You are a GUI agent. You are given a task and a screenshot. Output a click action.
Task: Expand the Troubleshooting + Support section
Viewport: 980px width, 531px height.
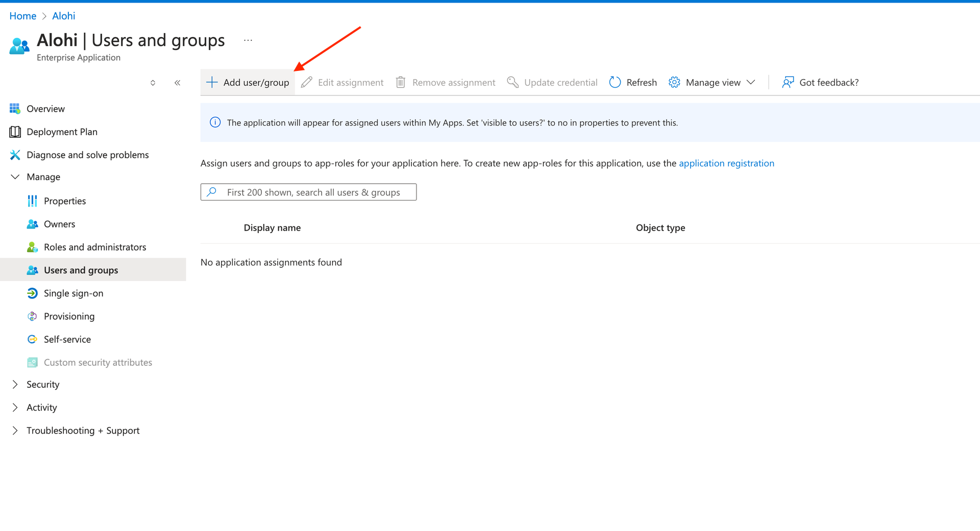click(x=15, y=431)
